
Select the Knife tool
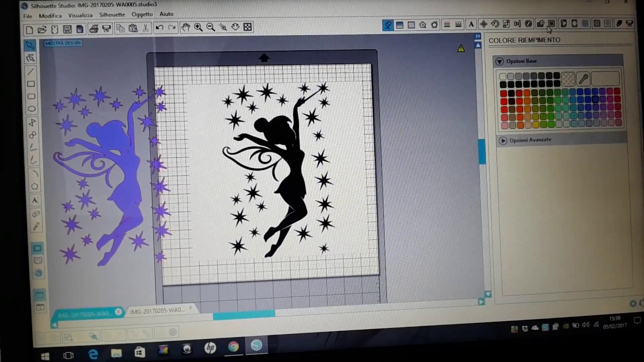36,227
